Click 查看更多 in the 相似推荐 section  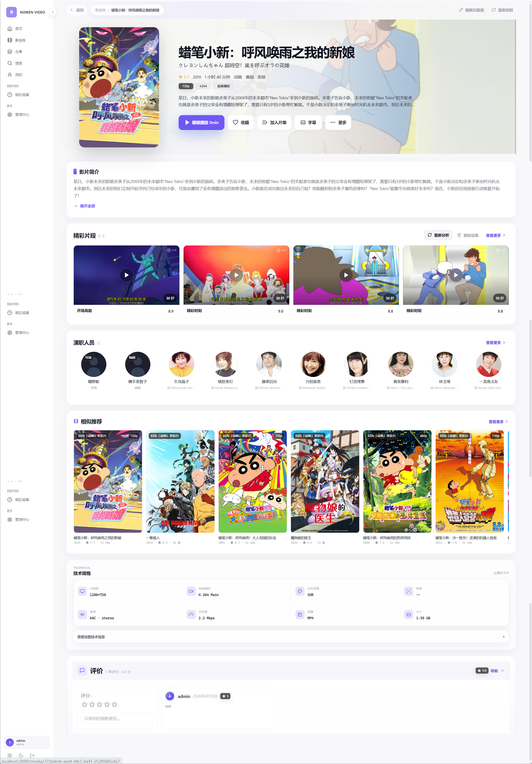498,422
